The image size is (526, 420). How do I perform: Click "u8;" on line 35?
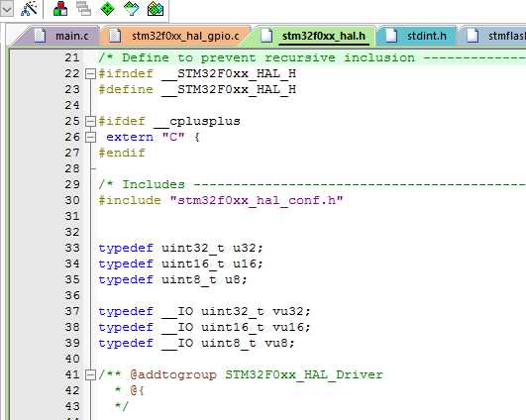(236, 279)
